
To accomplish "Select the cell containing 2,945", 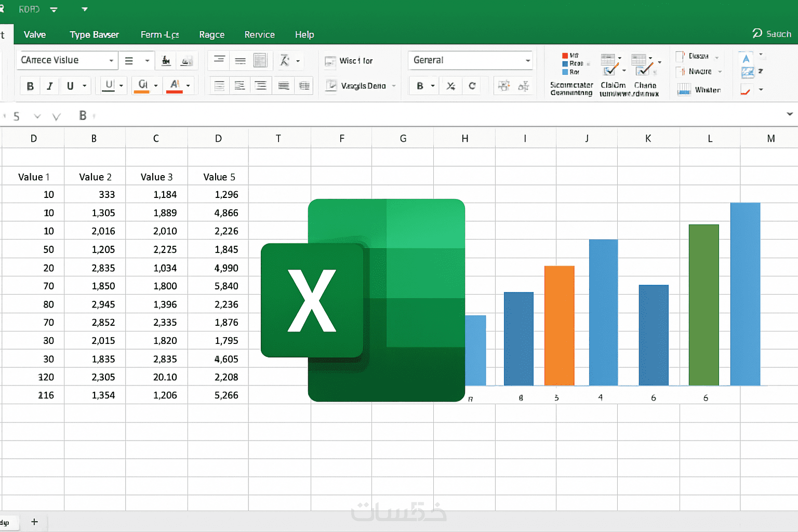I will point(95,304).
